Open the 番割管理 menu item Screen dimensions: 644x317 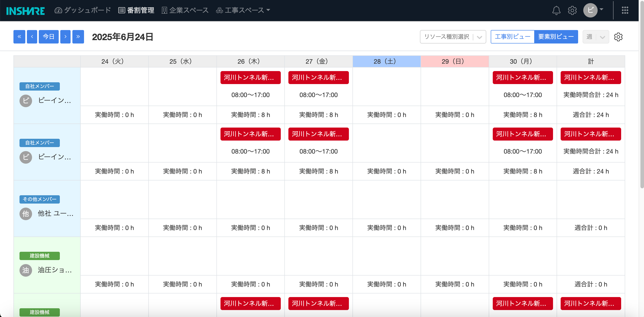coord(136,10)
